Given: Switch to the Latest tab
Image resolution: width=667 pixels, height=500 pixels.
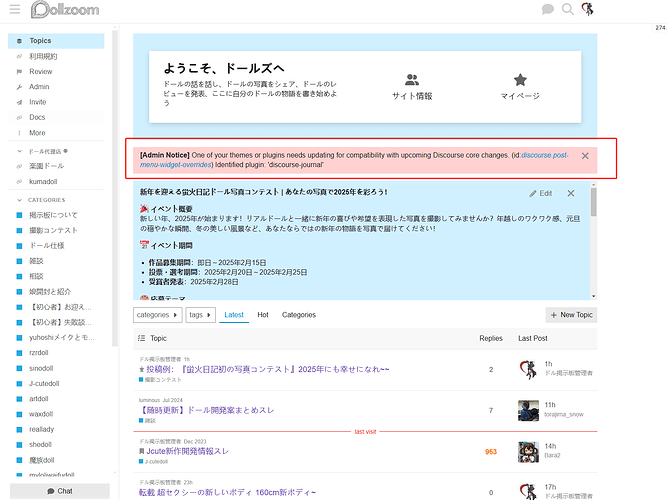Looking at the screenshot, I should tap(234, 315).
